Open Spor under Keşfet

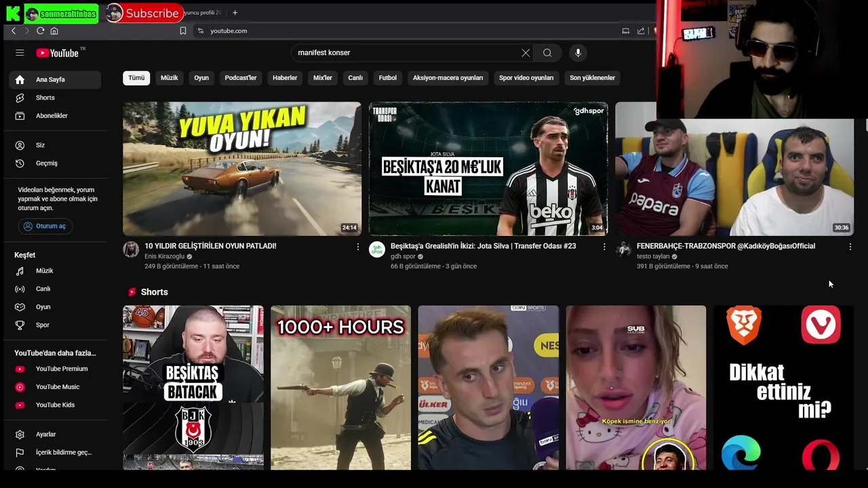pos(55,325)
